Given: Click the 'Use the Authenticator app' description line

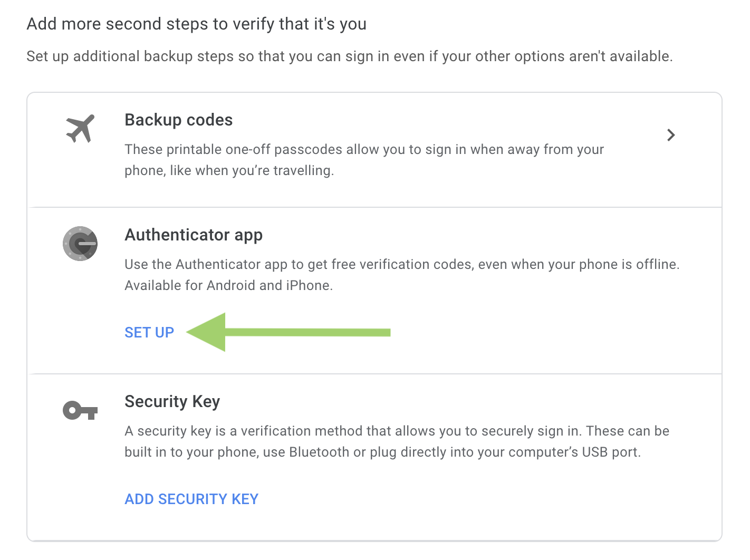Looking at the screenshot, I should 402,264.
